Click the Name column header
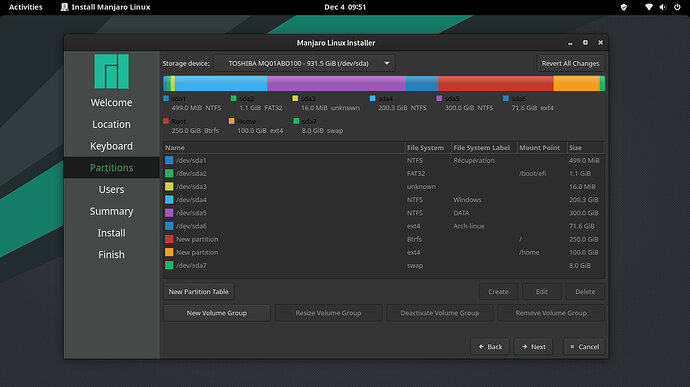 point(284,148)
